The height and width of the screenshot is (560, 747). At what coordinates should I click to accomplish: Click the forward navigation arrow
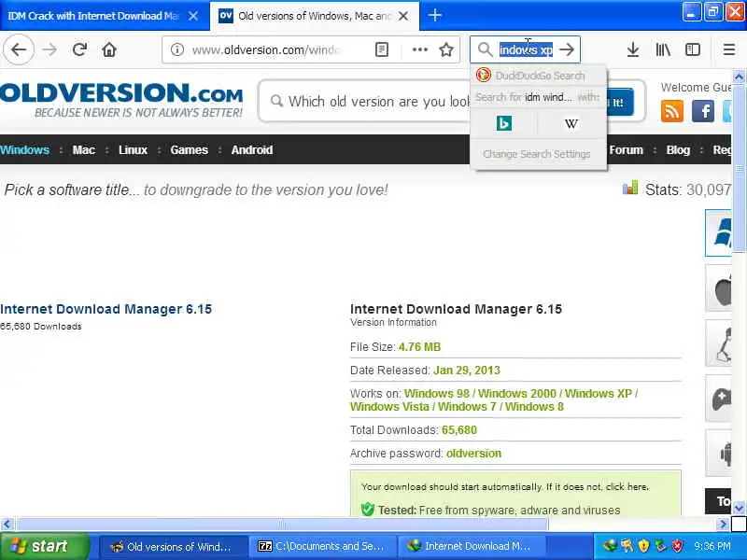pos(49,49)
